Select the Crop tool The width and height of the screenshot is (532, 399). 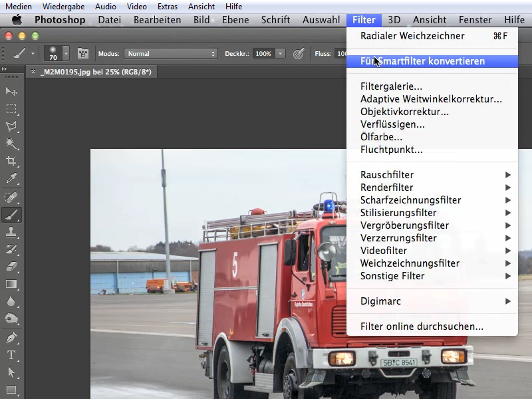click(11, 160)
